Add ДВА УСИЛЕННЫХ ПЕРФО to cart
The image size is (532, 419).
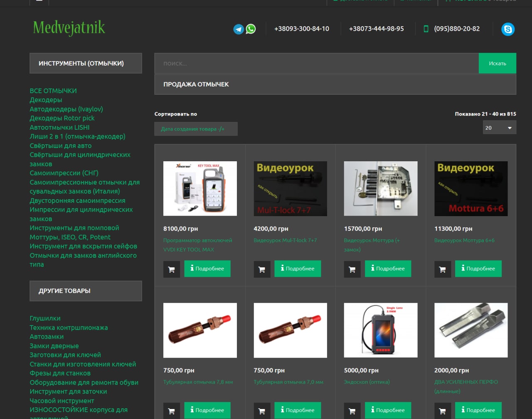[443, 411]
